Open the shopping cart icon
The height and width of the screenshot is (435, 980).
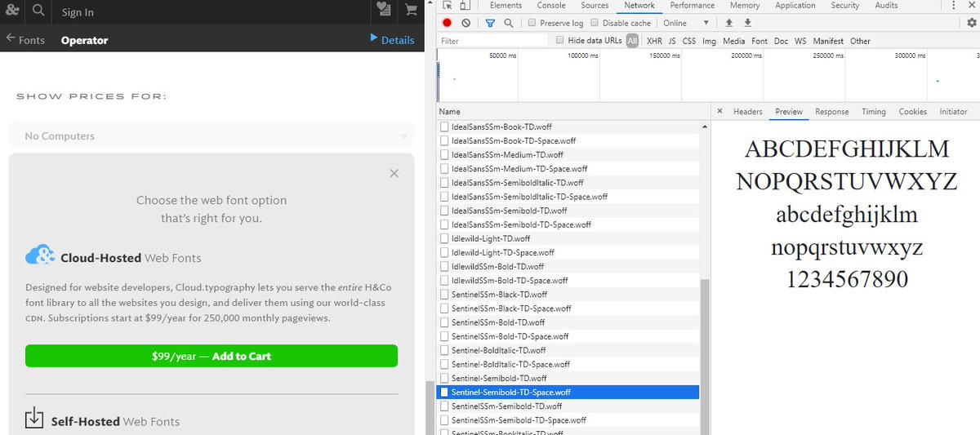pos(410,10)
